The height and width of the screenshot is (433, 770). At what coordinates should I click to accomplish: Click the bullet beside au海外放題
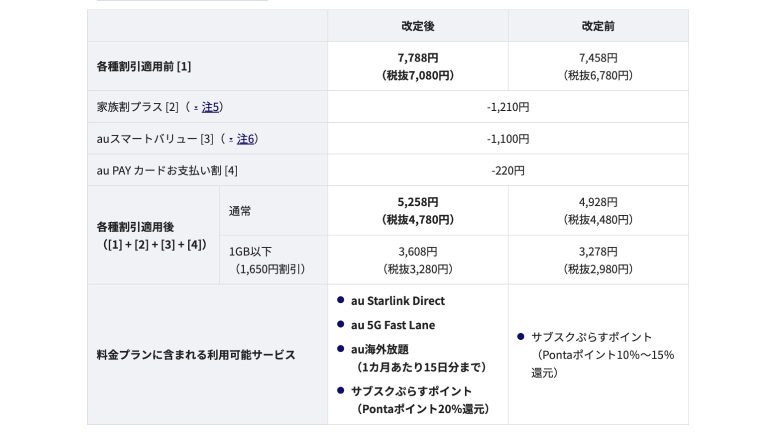340,349
